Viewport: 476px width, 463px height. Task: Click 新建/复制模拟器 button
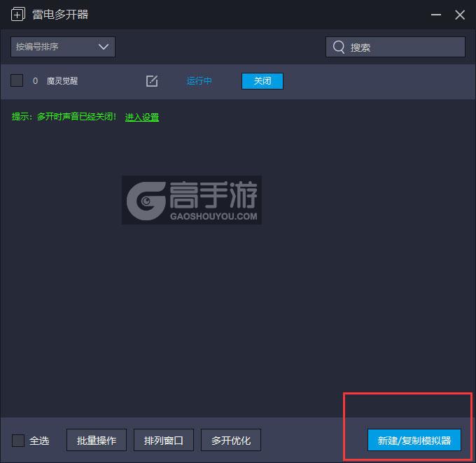pyautogui.click(x=414, y=440)
